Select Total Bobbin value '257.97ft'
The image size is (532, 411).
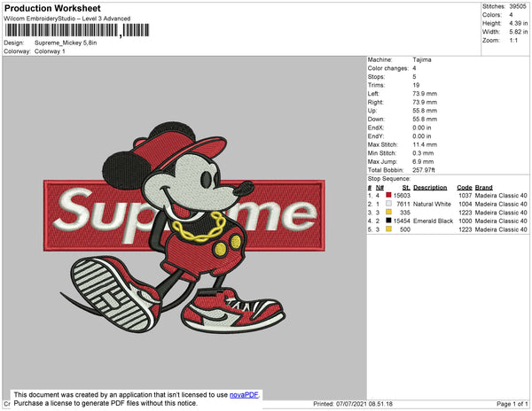click(x=424, y=170)
